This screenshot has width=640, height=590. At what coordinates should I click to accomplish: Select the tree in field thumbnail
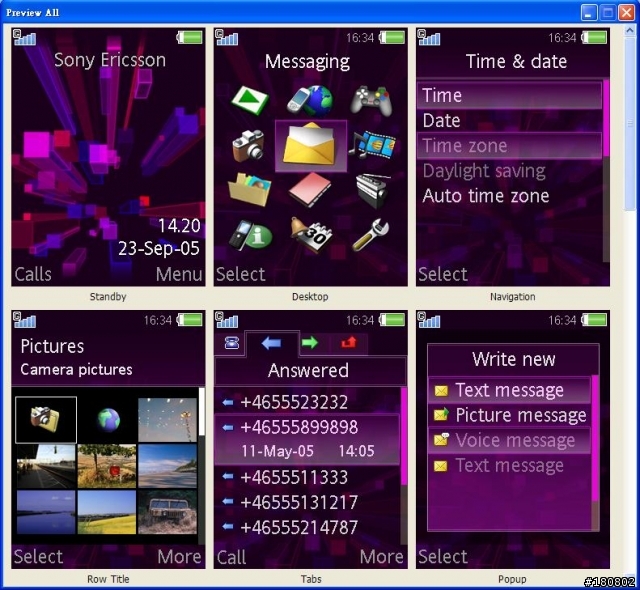pos(107,466)
